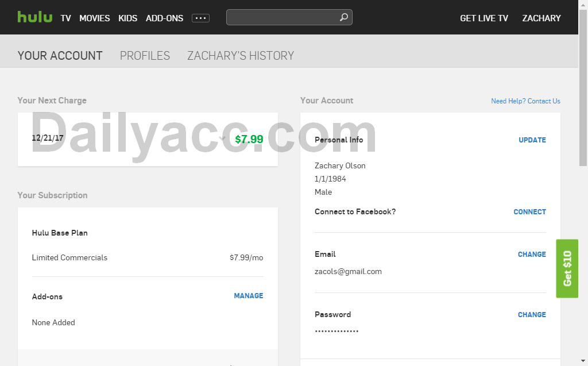
Task: Click GET LIVE TV
Action: click(484, 18)
